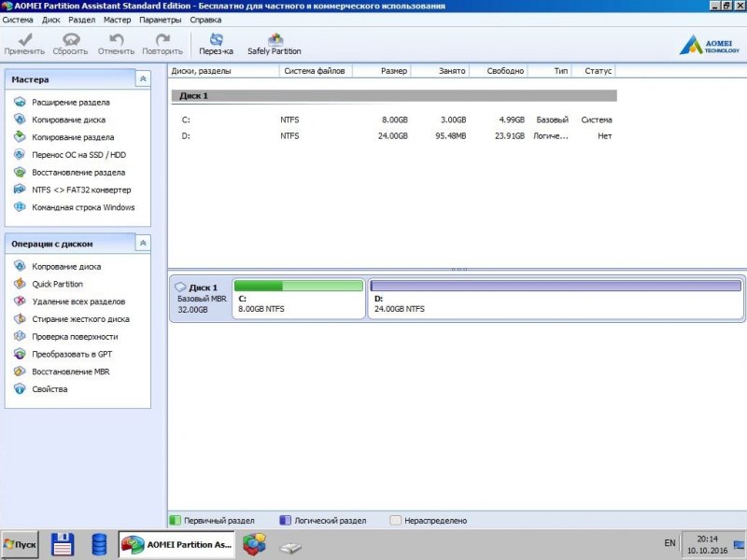Click the Применить (Apply) toolbar icon
The image size is (747, 560).
(24, 39)
